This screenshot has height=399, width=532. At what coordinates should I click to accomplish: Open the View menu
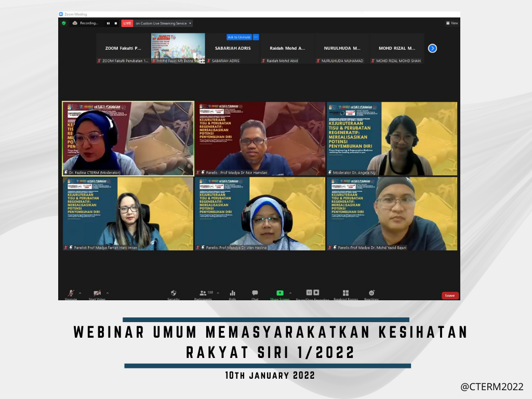click(x=452, y=23)
